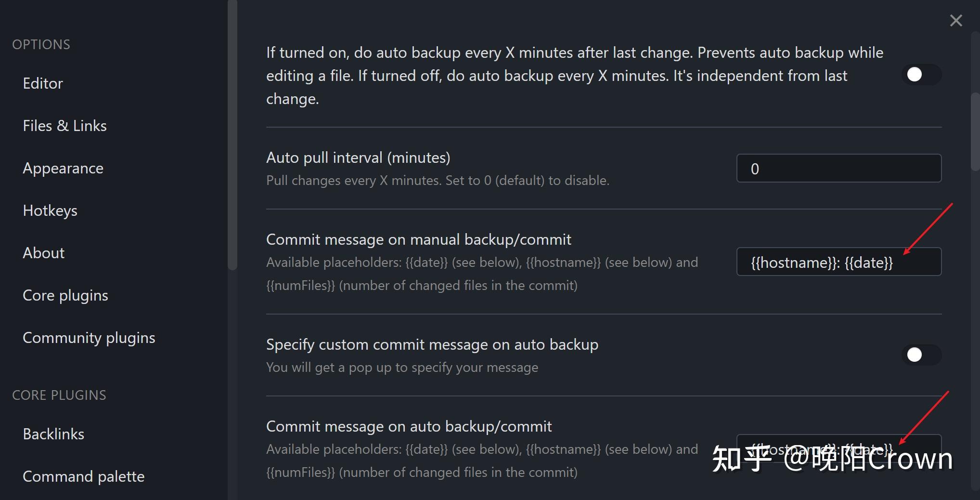Open Community plugins settings

[x=89, y=338]
